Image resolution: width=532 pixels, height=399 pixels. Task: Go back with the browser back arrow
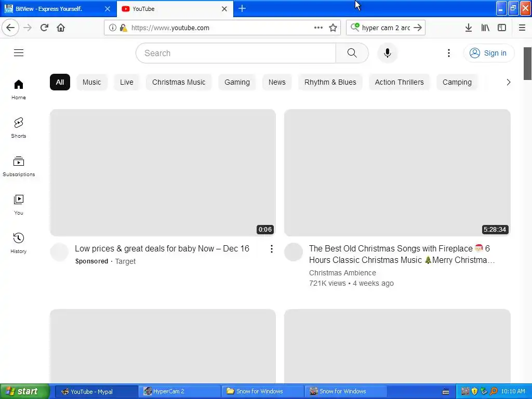[x=10, y=28]
